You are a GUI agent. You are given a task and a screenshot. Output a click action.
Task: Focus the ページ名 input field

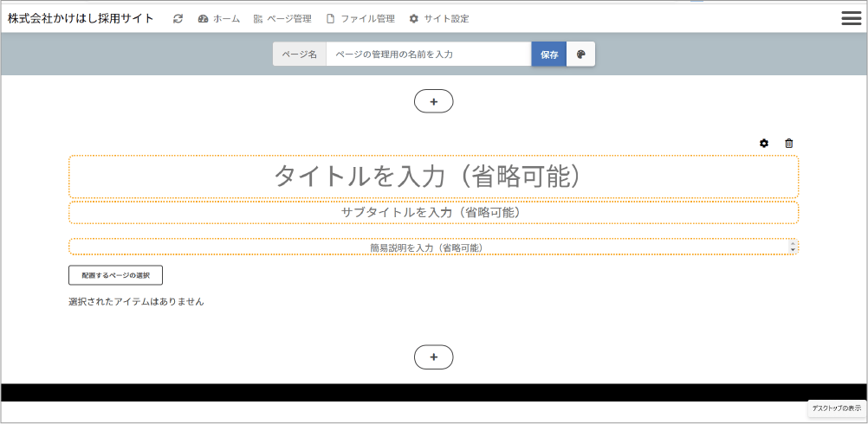pyautogui.click(x=429, y=55)
